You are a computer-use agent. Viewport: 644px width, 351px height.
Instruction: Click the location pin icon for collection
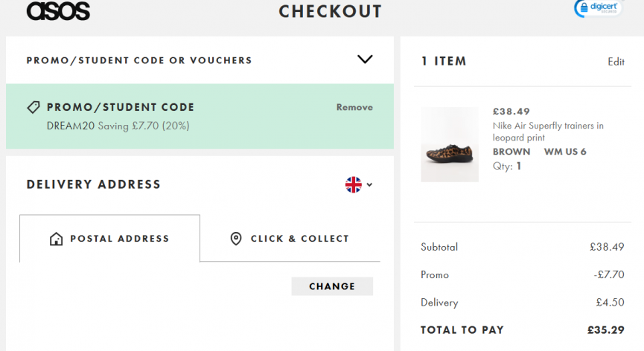pos(236,239)
